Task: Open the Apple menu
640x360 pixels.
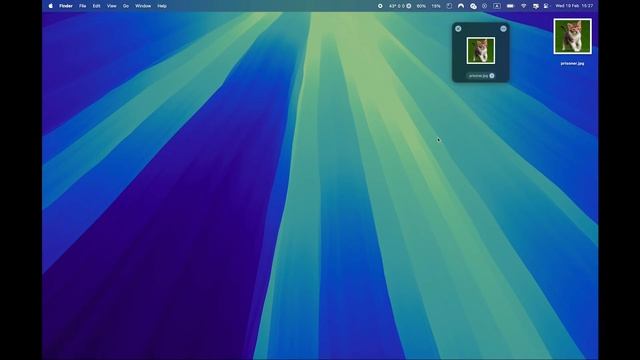Action: pos(51,6)
